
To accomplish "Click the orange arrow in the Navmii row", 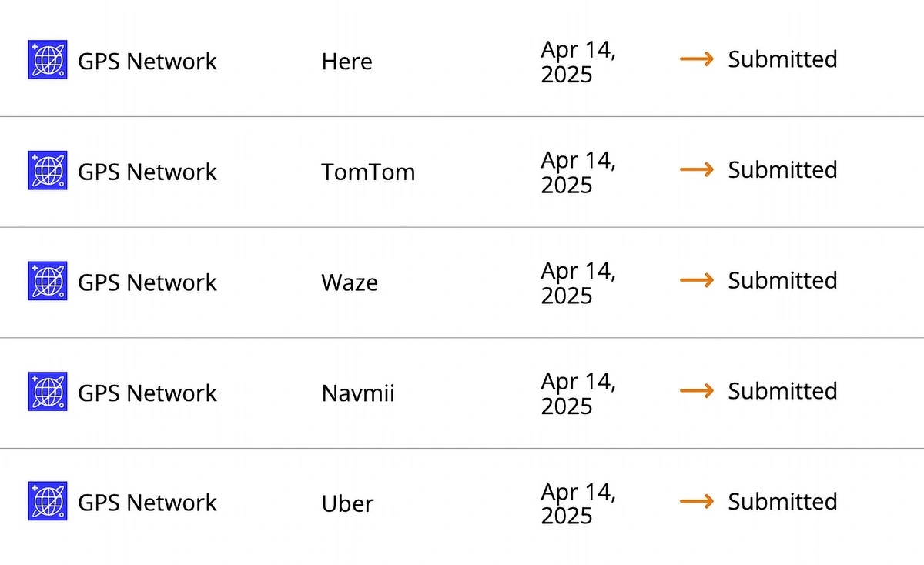I will [697, 391].
